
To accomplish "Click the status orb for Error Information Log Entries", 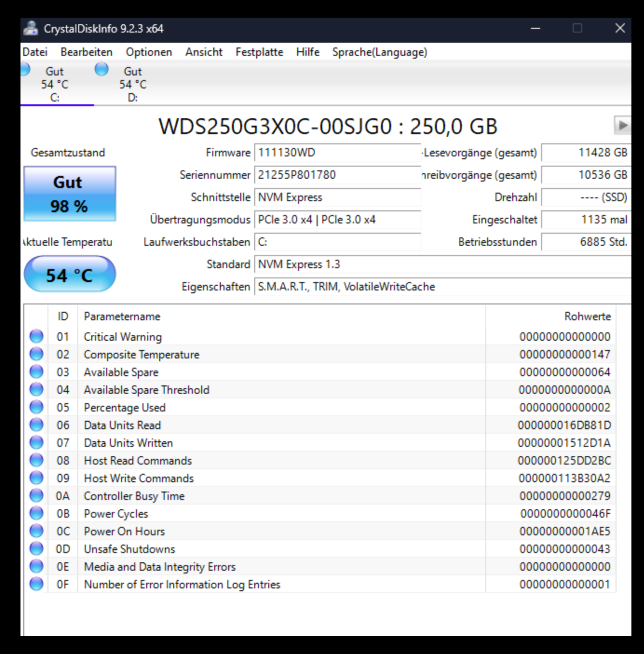I will click(36, 584).
